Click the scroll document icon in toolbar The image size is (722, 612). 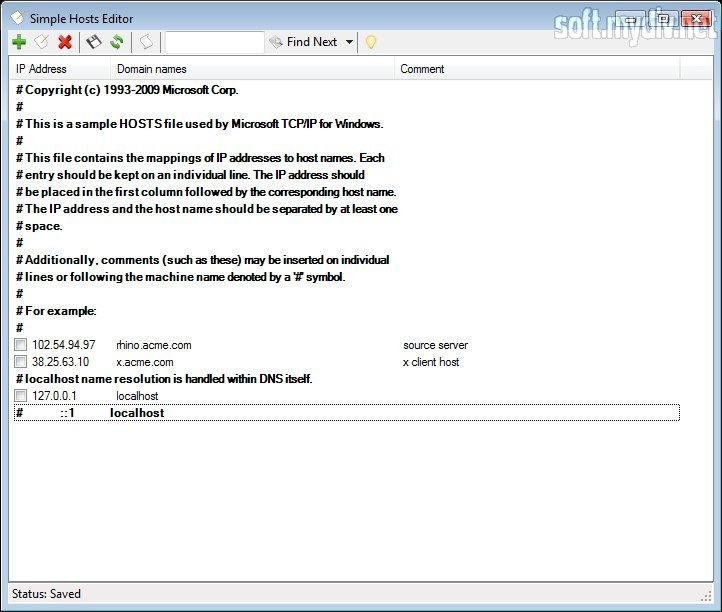[146, 42]
